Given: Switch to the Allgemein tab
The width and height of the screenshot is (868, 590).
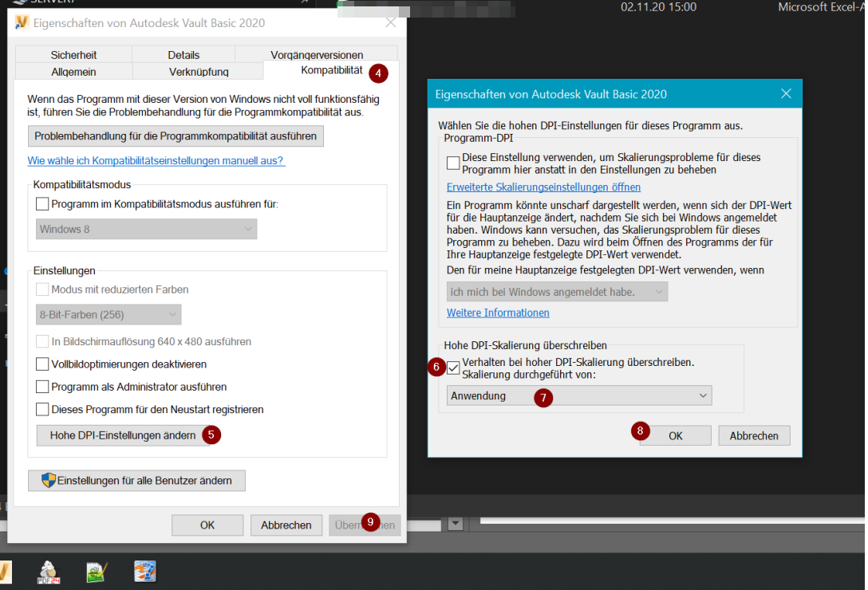Looking at the screenshot, I should (x=73, y=72).
